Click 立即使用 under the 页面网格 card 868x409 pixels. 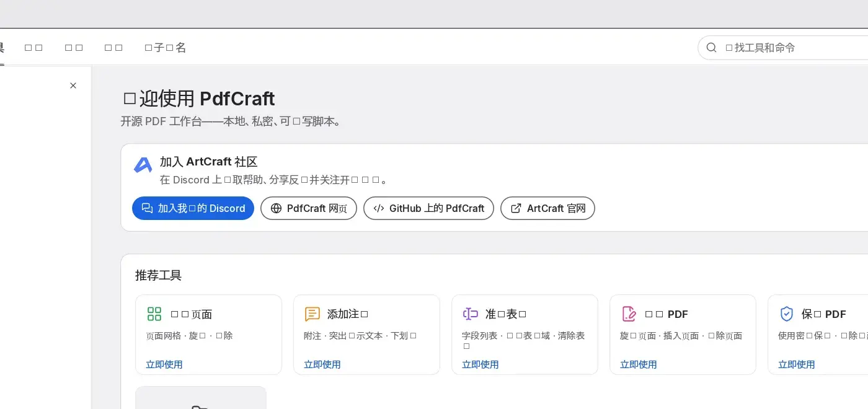[164, 364]
